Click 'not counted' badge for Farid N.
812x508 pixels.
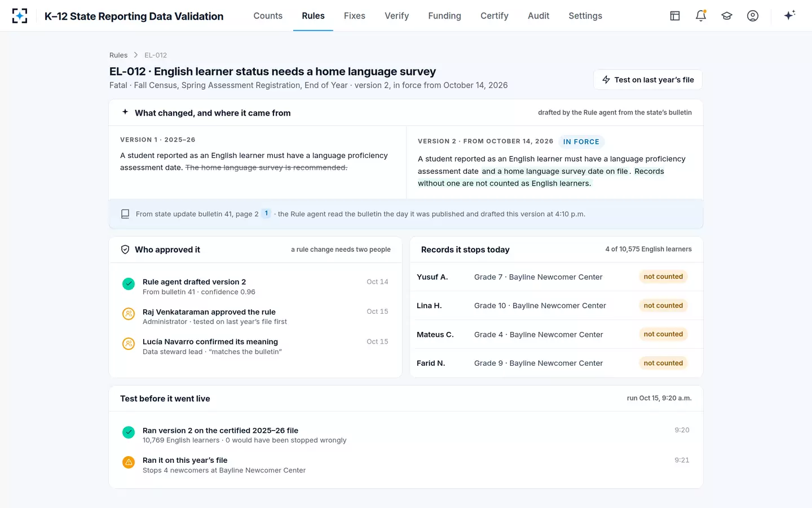pyautogui.click(x=663, y=363)
